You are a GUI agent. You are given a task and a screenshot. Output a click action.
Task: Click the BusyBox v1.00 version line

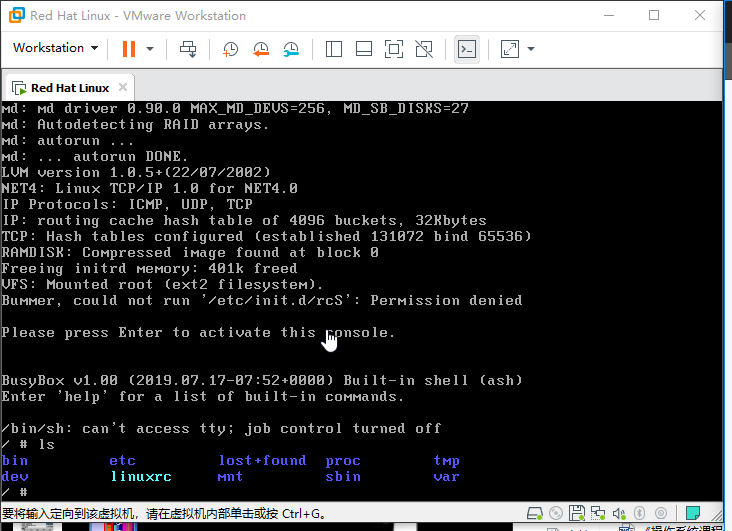261,380
